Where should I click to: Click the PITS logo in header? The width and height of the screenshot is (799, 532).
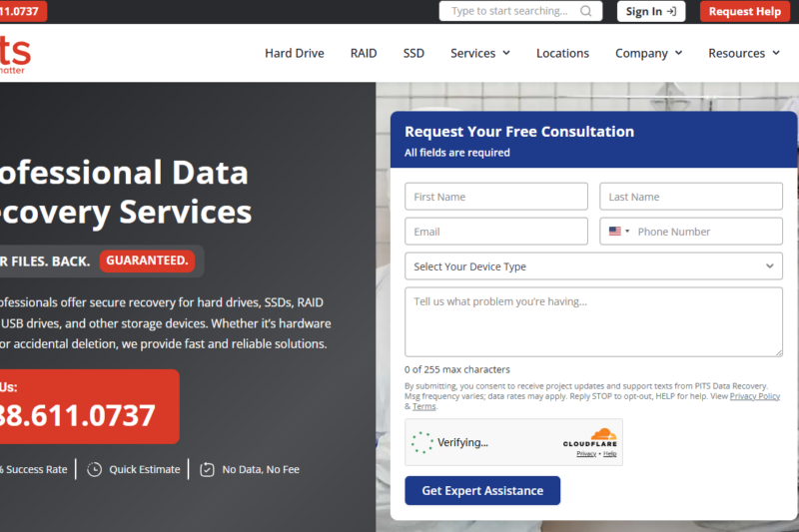[x=14, y=54]
